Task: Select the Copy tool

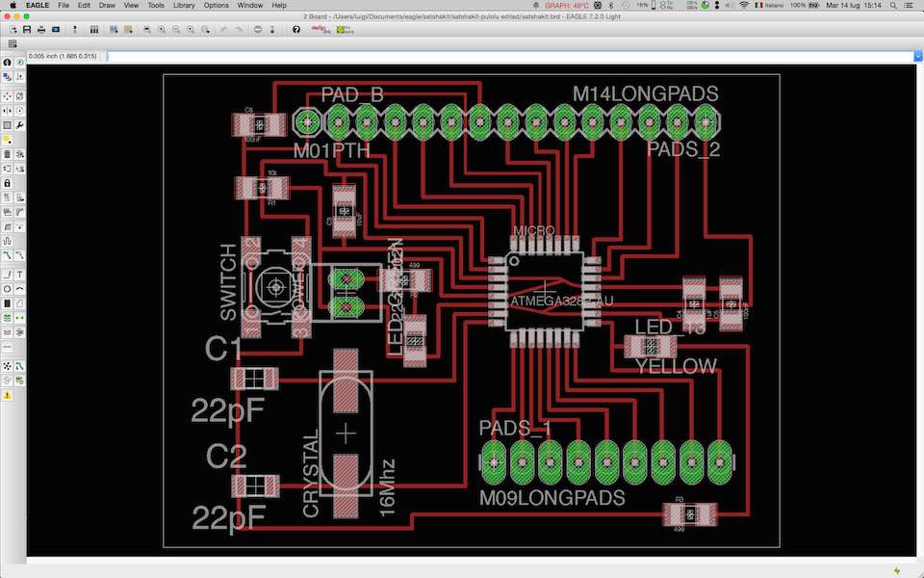Action: tap(19, 95)
